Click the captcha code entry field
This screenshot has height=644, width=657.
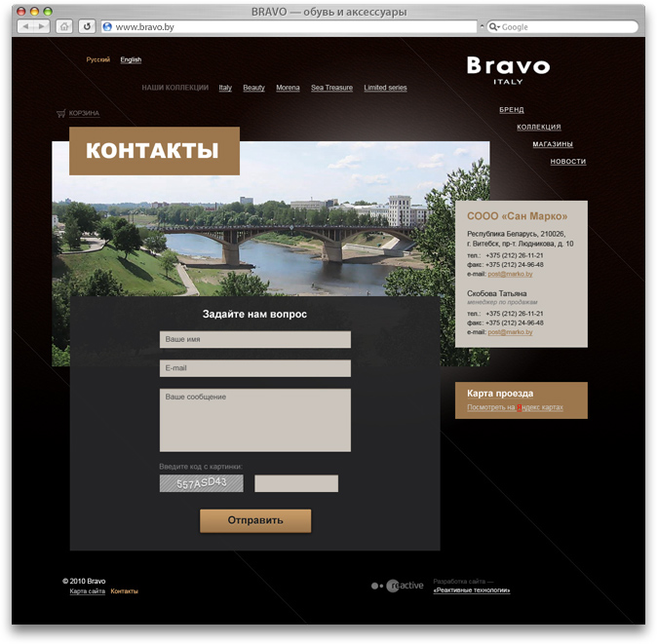coord(296,483)
